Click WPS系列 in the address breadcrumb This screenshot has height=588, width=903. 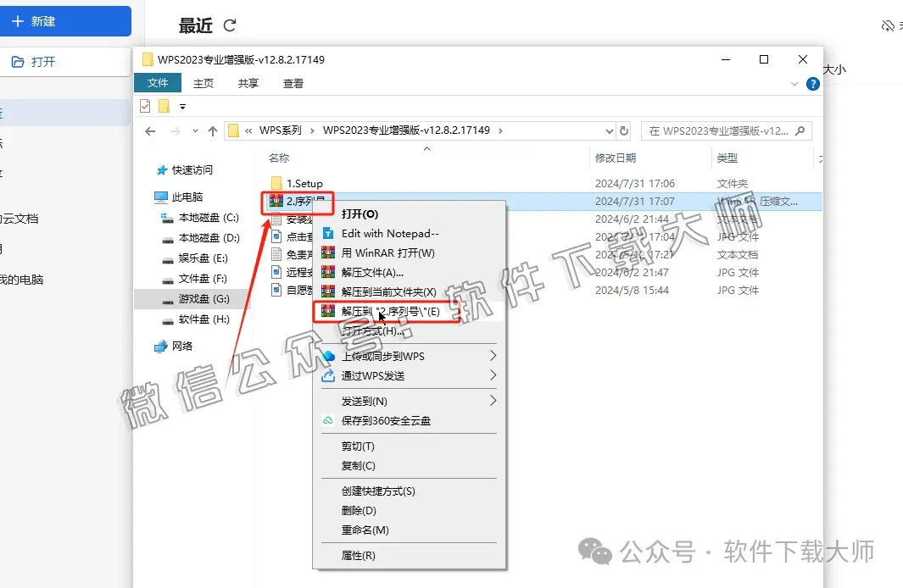tap(281, 130)
